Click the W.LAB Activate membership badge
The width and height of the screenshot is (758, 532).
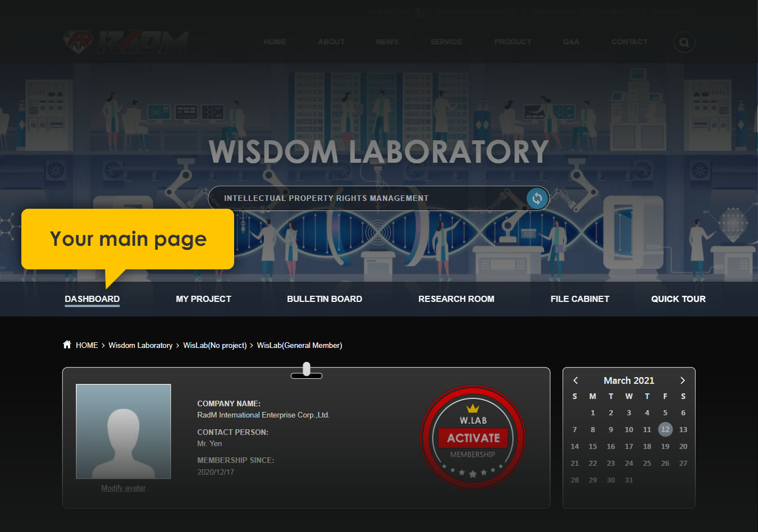point(473,438)
